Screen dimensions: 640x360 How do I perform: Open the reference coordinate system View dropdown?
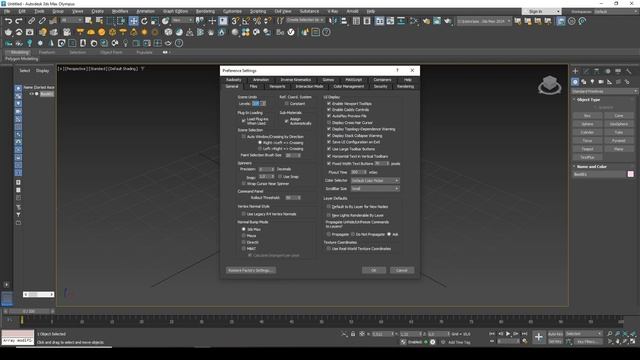[182, 20]
